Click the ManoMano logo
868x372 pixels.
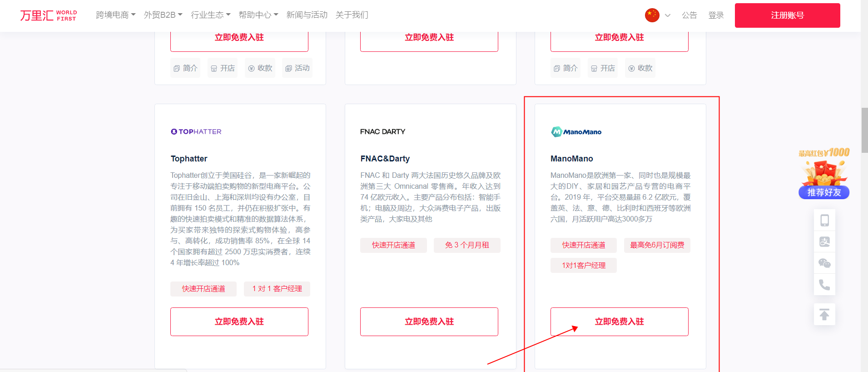coord(576,132)
